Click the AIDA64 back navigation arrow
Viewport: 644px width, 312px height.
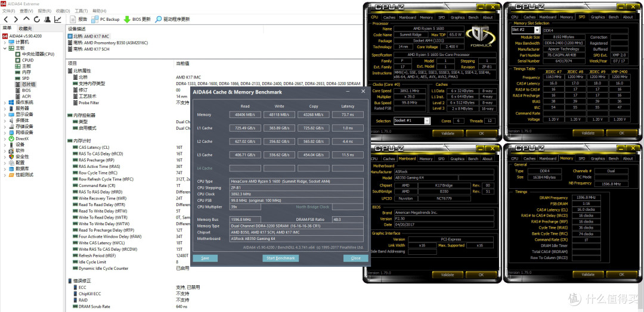pyautogui.click(x=6, y=19)
